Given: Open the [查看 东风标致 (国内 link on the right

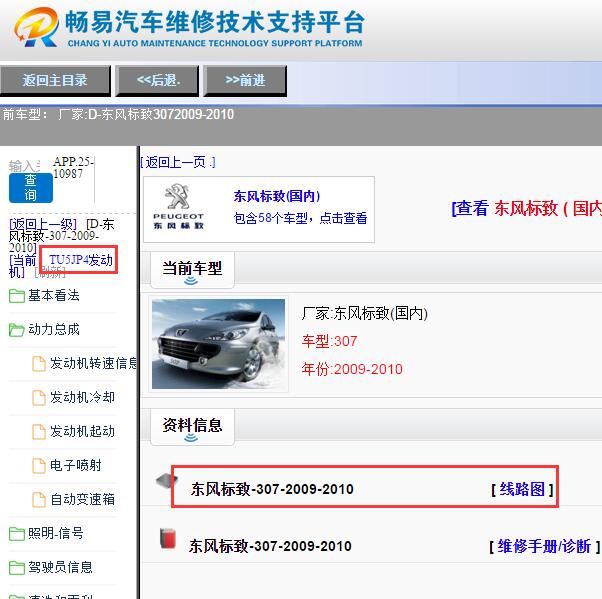Looking at the screenshot, I should [526, 208].
